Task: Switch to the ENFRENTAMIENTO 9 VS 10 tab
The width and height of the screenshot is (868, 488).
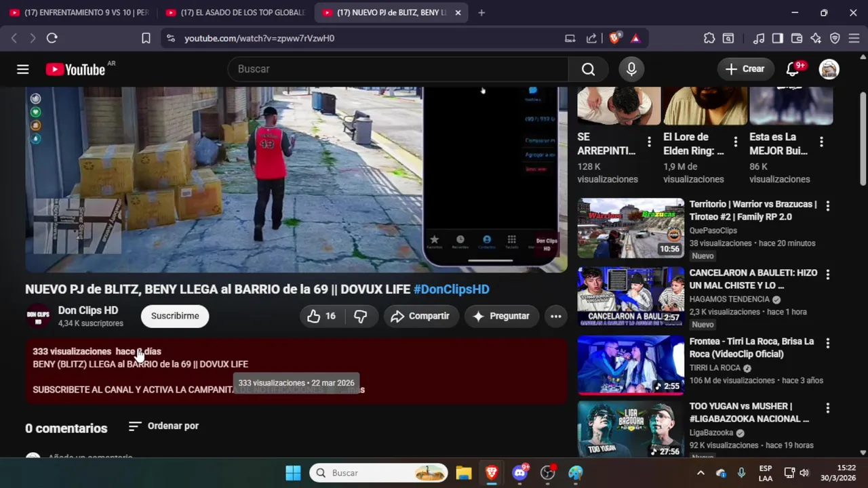Action: [80, 13]
